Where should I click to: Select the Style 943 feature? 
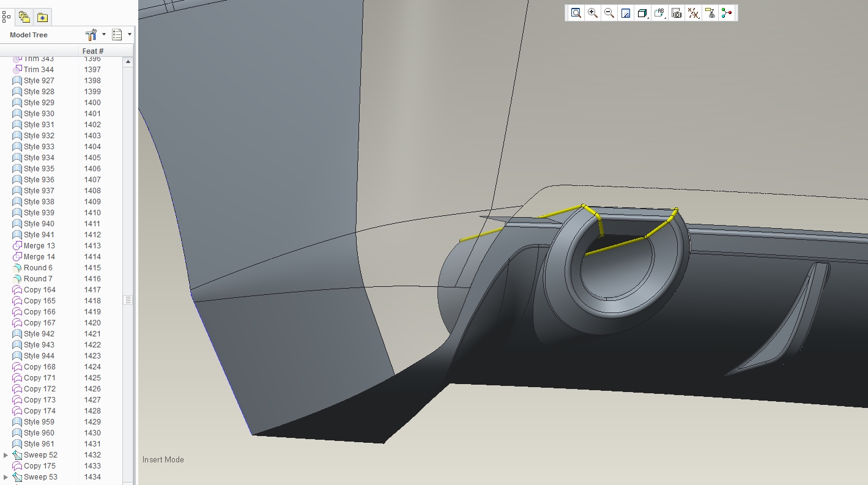[39, 345]
